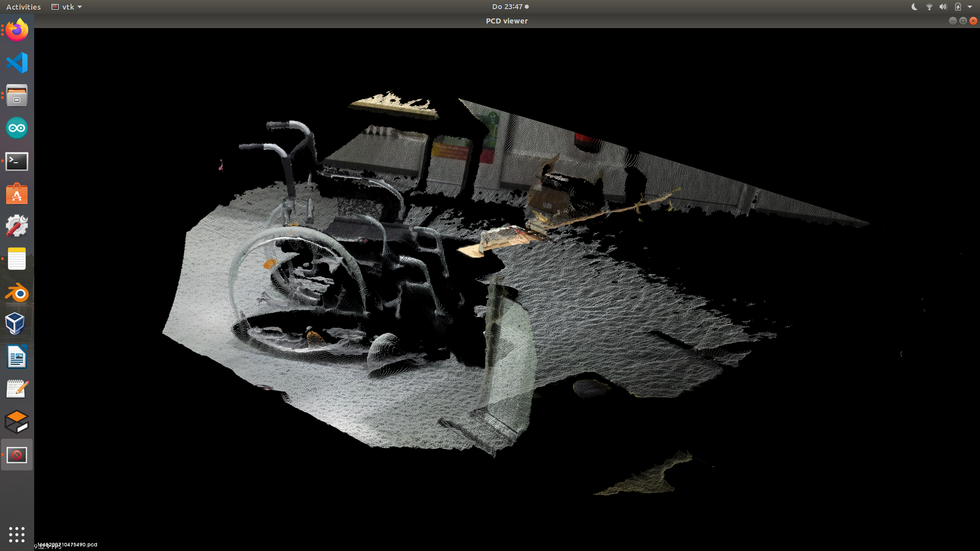Screen dimensions: 980x551
Task: Expand the system status menu triangle
Action: (971, 7)
